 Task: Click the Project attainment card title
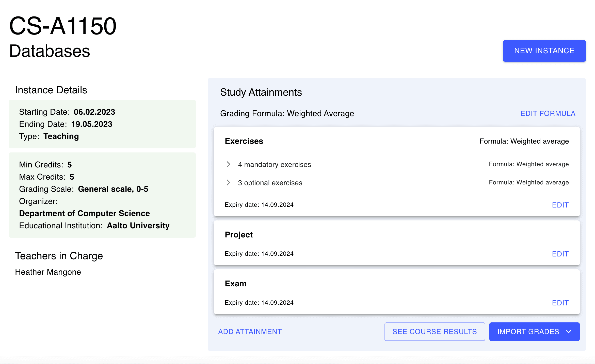238,235
